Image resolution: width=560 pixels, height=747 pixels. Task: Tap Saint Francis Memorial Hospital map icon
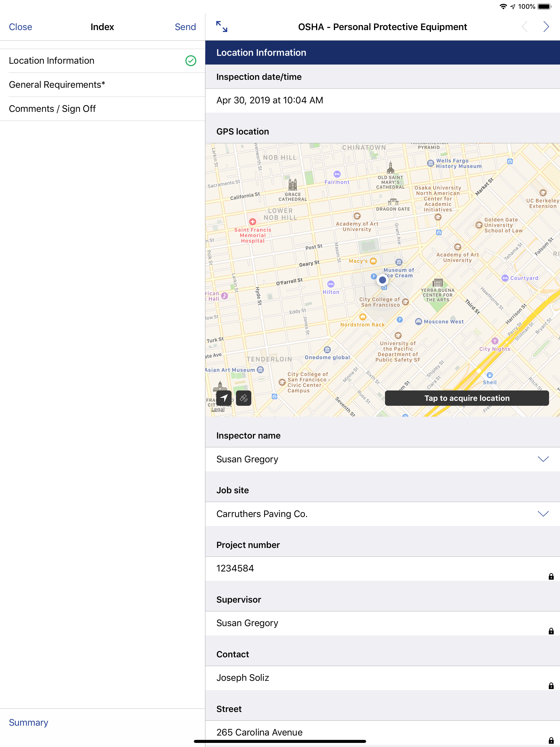click(x=253, y=222)
